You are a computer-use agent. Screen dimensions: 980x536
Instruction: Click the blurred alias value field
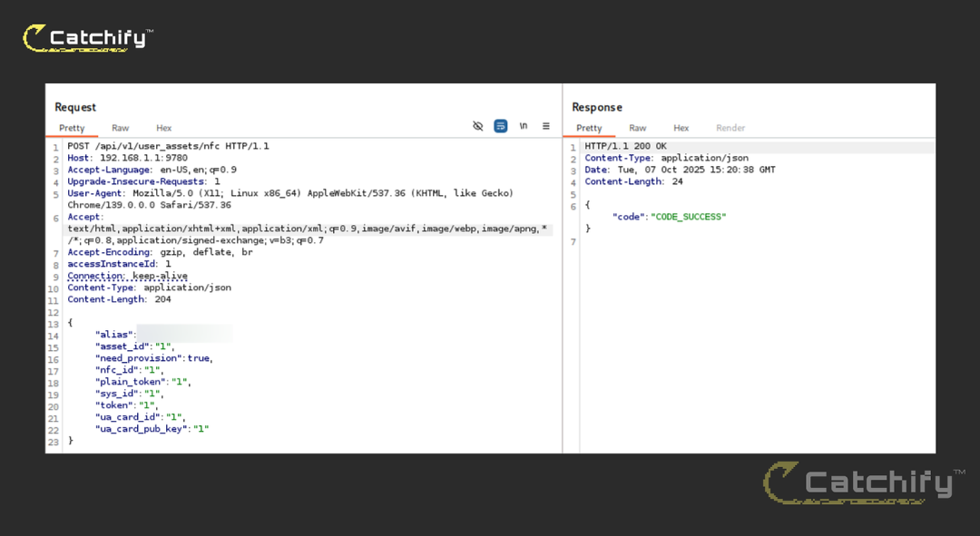pyautogui.click(x=184, y=335)
